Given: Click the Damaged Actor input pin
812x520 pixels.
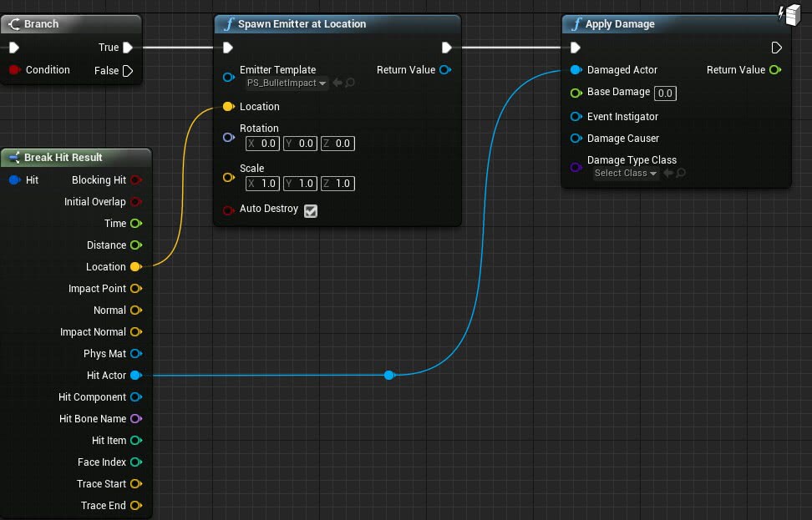Looking at the screenshot, I should [576, 70].
